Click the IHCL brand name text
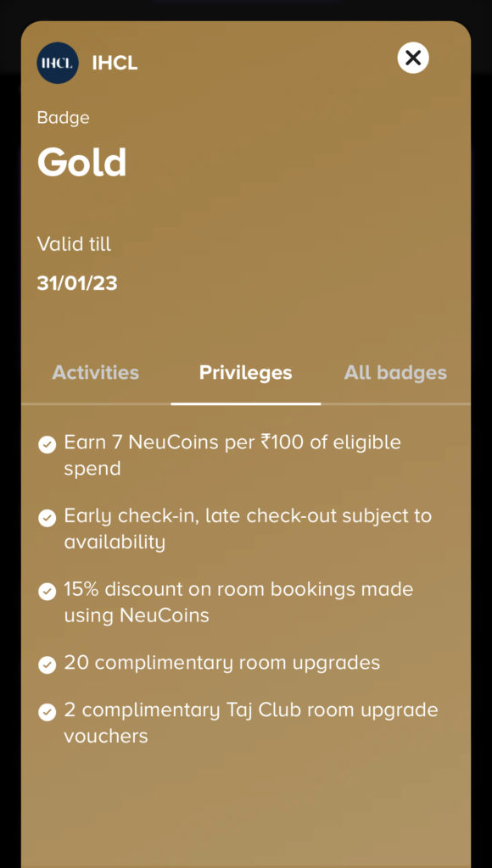 pos(114,63)
